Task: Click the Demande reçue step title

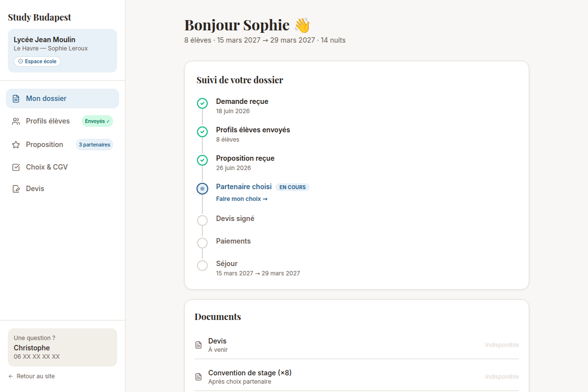Action: 242,101
